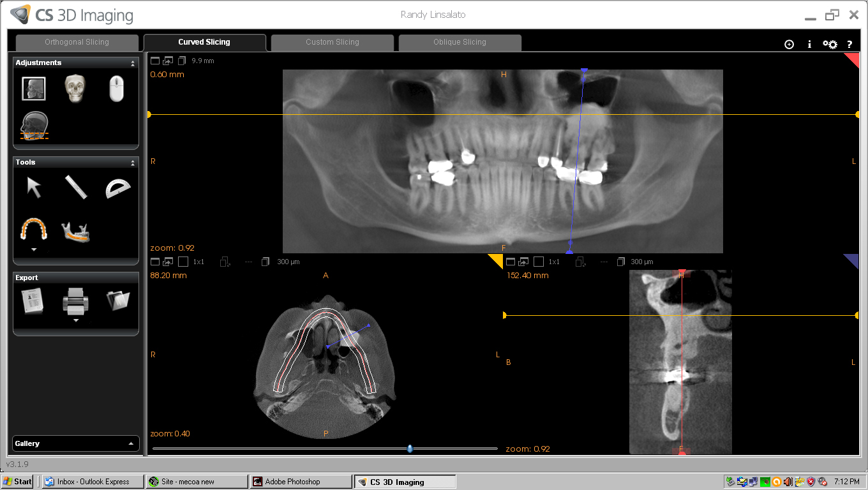The image size is (868, 490).
Task: Click the measuring ruler tool
Action: point(75,188)
